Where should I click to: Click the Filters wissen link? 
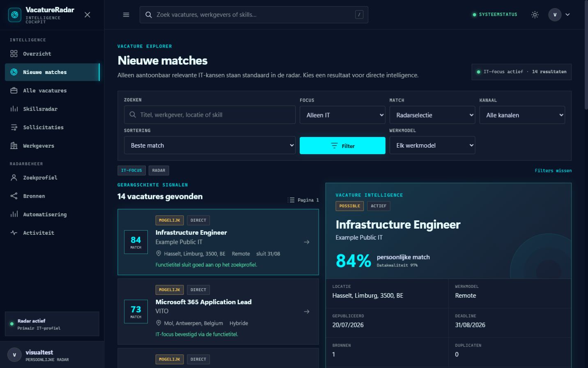tap(553, 171)
